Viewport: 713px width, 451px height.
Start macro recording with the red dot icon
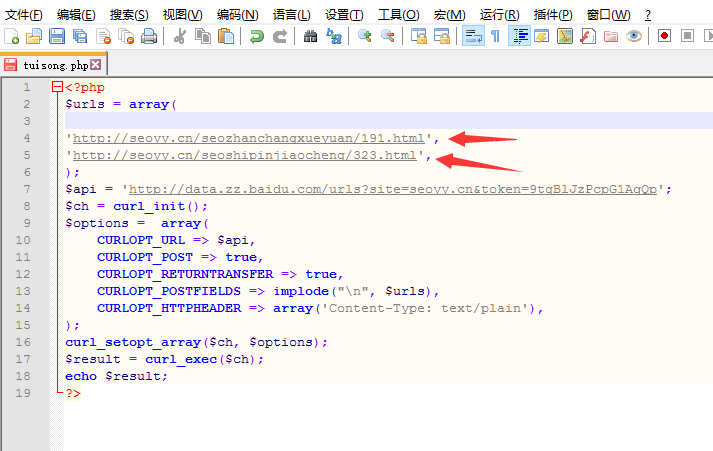click(664, 37)
